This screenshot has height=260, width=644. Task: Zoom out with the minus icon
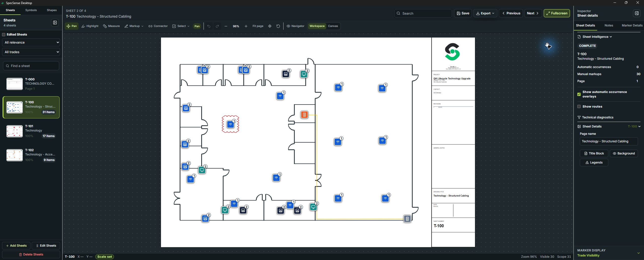[x=226, y=26]
